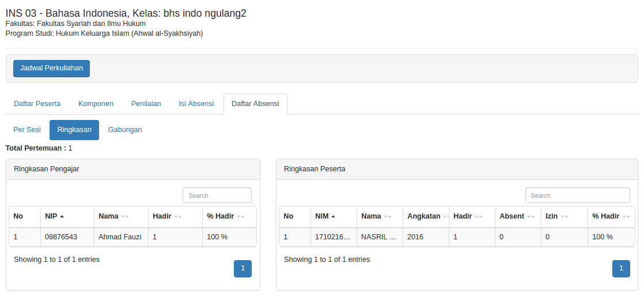644x297 pixels.
Task: Sort participant table by NIM arrow
Action: pyautogui.click(x=333, y=216)
